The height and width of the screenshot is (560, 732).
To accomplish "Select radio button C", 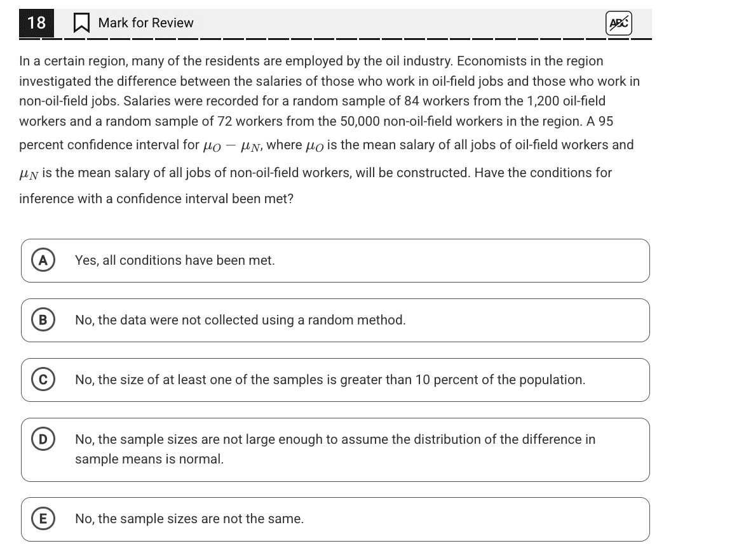I will pos(43,380).
